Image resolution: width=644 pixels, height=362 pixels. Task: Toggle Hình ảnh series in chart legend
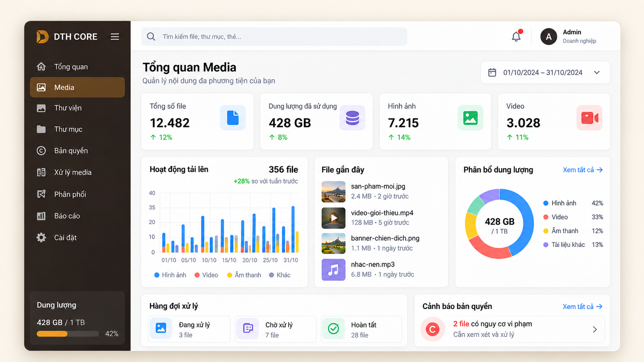(x=170, y=275)
